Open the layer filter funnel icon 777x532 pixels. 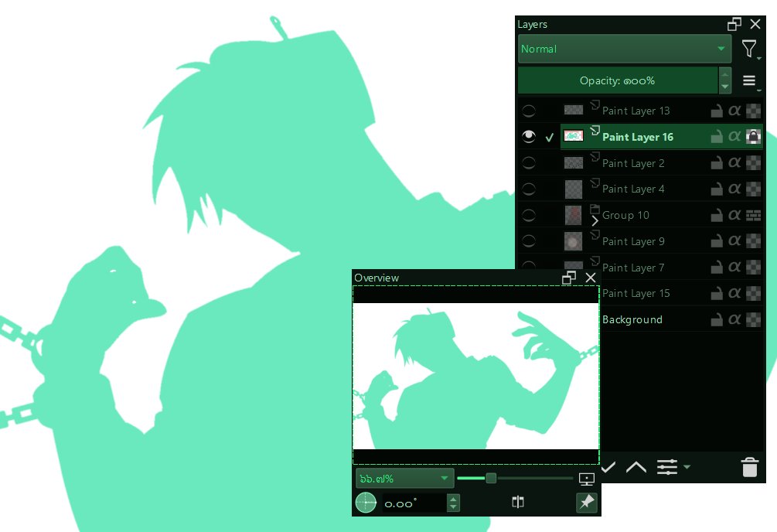click(x=749, y=49)
